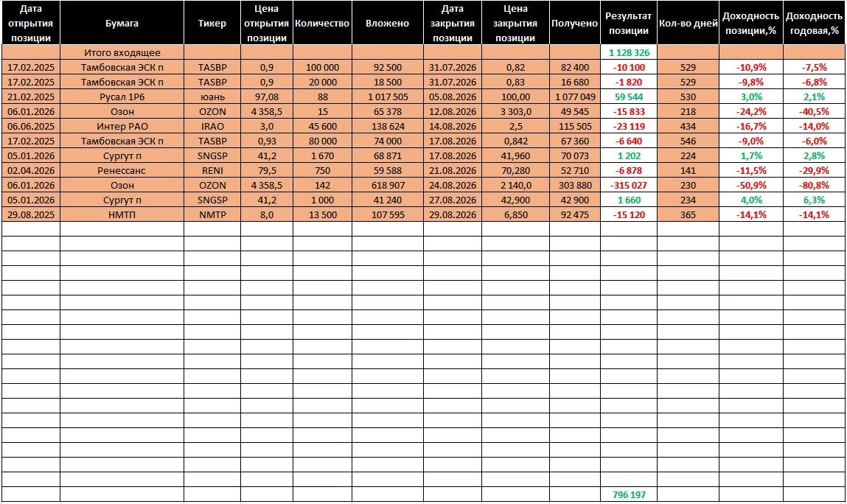Select received amount 92 475

point(575,215)
